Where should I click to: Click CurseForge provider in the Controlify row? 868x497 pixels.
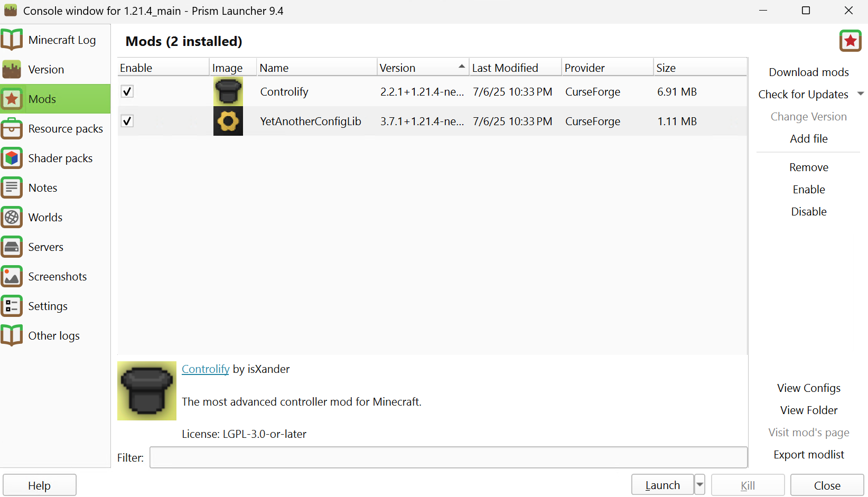coord(593,91)
